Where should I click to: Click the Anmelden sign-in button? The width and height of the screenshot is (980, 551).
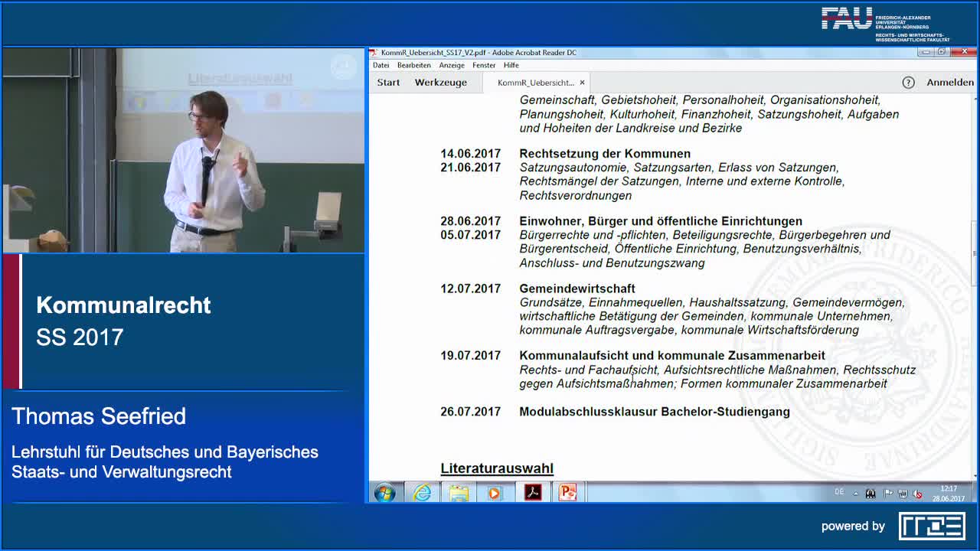coord(950,83)
